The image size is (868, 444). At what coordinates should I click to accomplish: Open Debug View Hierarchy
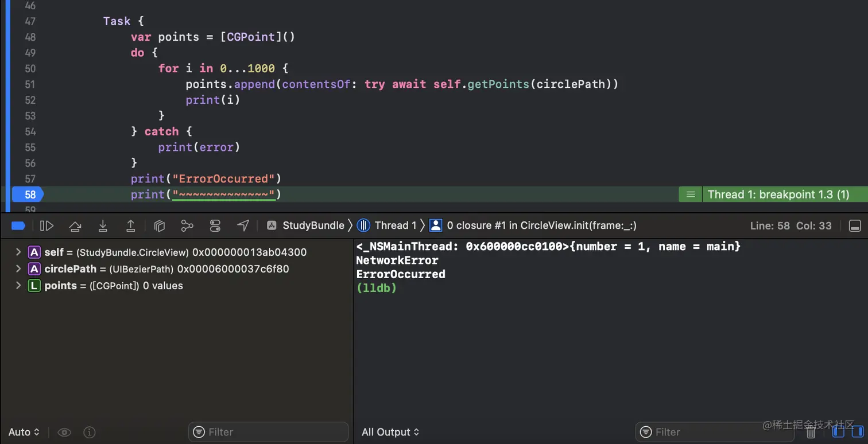click(x=160, y=225)
